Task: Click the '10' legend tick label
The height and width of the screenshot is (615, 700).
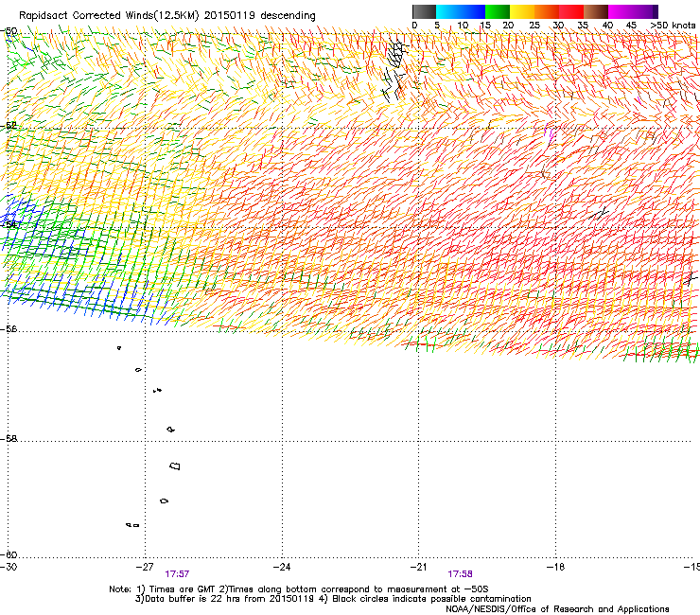Action: pos(463,26)
